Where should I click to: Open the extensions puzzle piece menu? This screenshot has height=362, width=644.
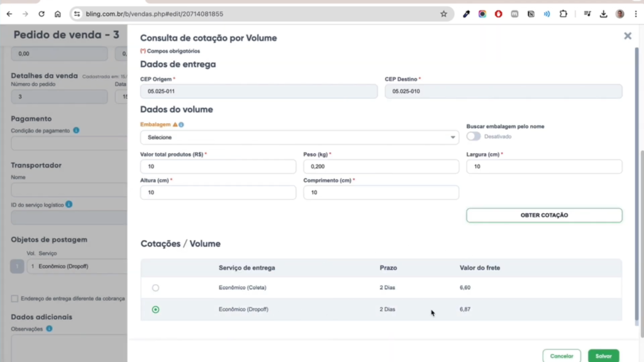click(563, 14)
